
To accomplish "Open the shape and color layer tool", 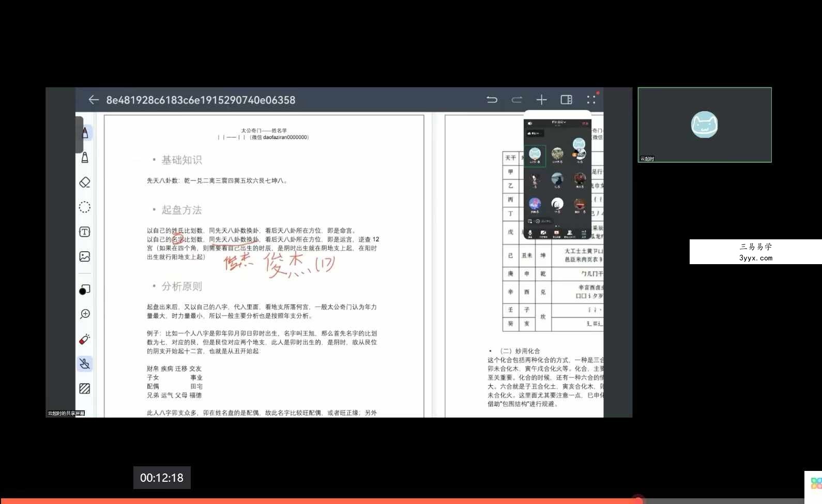I will 85,290.
